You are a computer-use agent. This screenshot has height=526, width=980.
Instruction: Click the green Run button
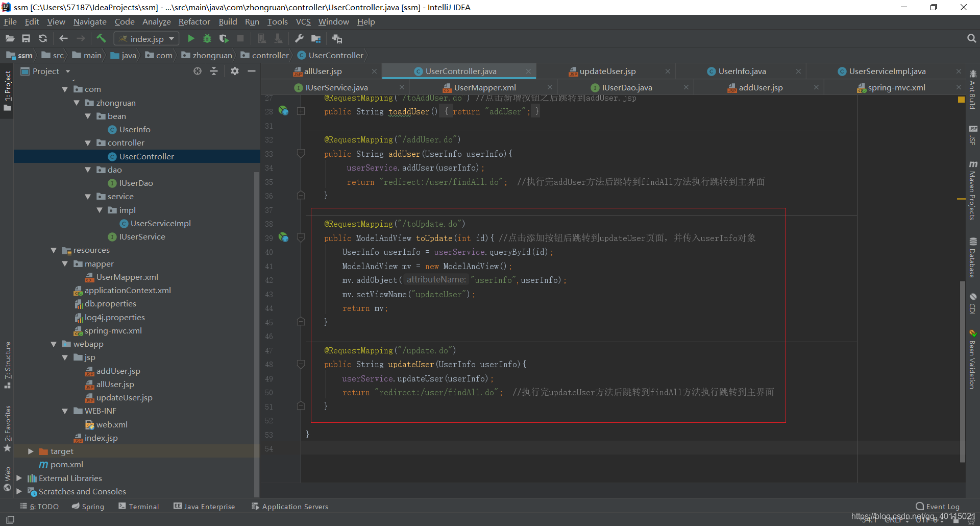click(191, 38)
